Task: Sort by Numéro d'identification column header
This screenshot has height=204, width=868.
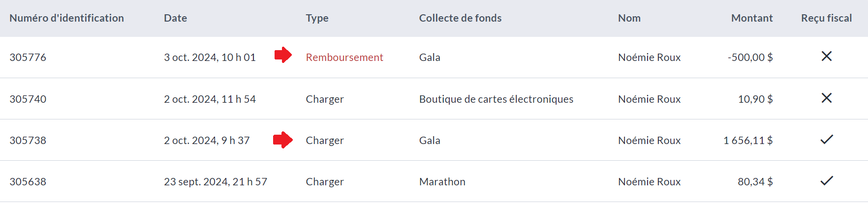Action: [66, 18]
